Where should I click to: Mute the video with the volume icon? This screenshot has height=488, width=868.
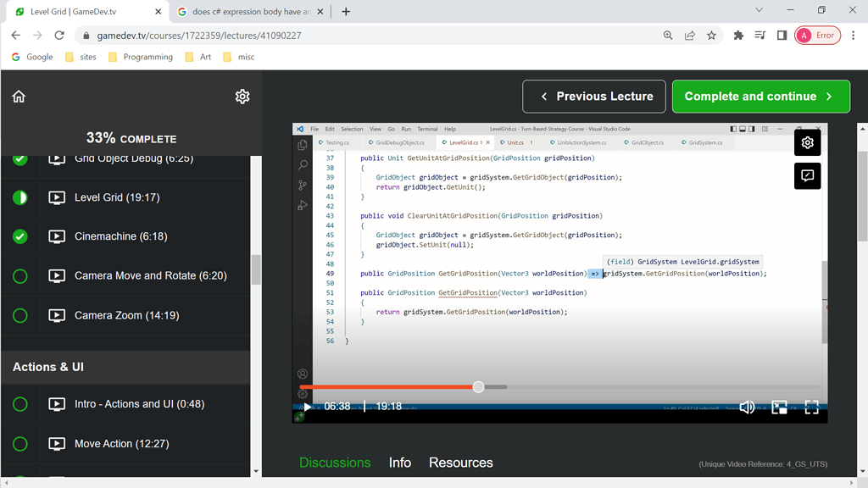coord(747,407)
